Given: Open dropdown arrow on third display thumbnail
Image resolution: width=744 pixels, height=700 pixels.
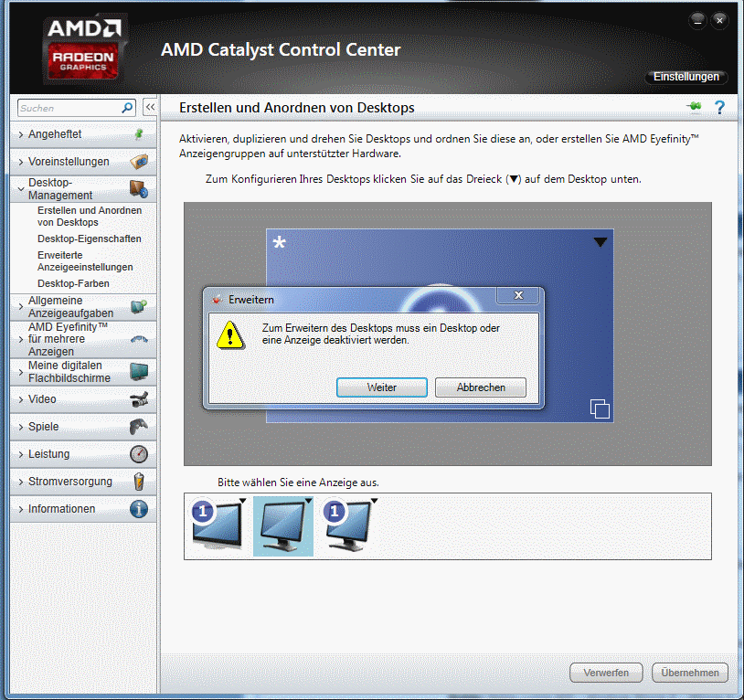Looking at the screenshot, I should (x=374, y=501).
